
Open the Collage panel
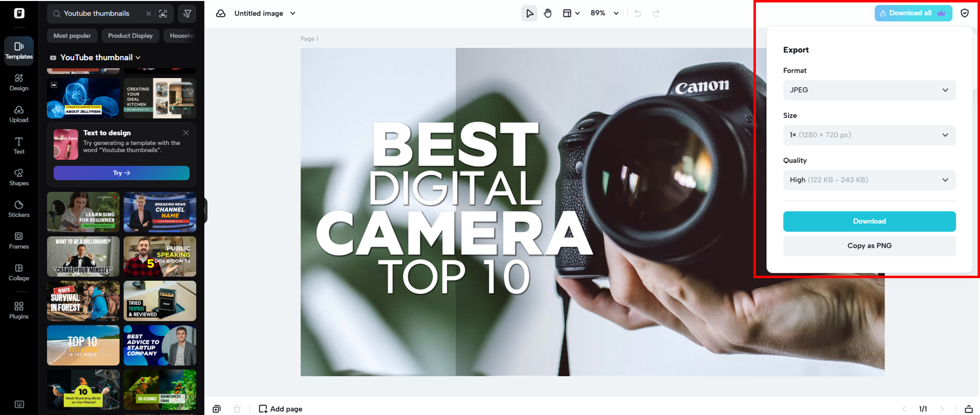(19, 272)
